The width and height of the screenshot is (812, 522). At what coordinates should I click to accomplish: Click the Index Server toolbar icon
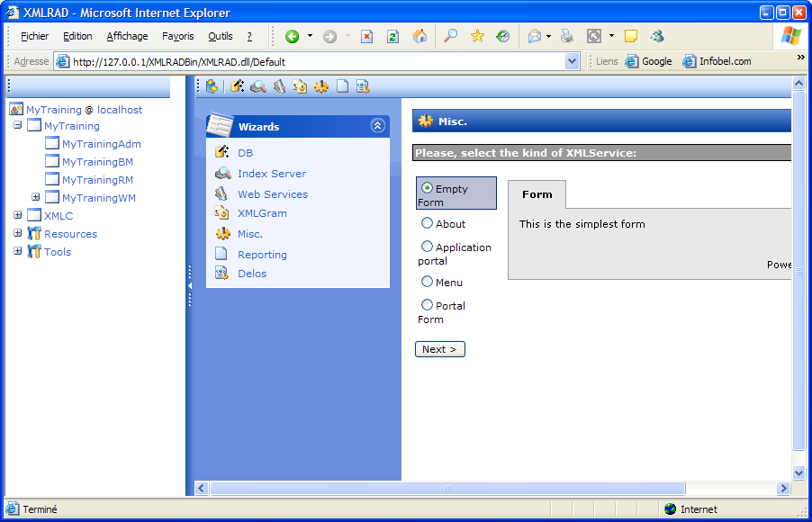click(x=258, y=86)
